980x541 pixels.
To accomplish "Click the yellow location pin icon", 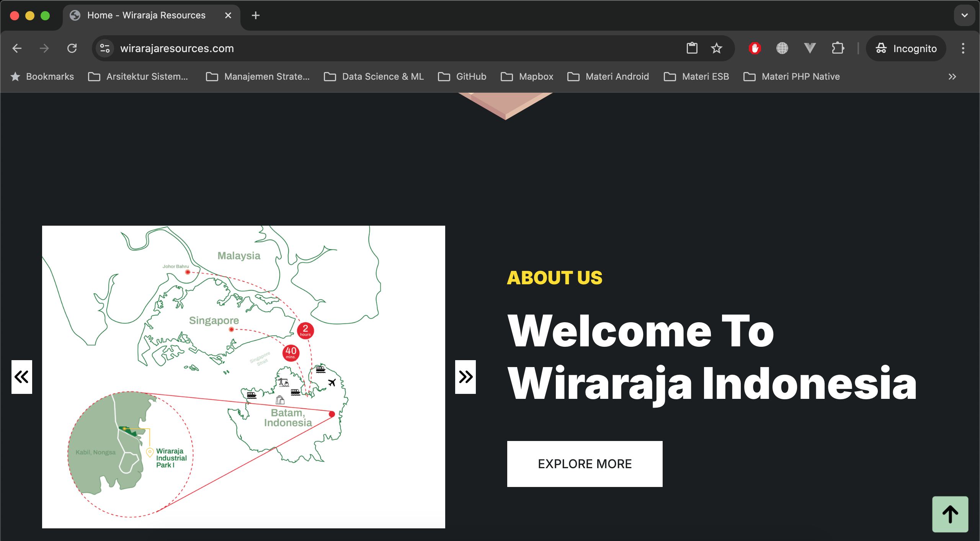I will 150,452.
